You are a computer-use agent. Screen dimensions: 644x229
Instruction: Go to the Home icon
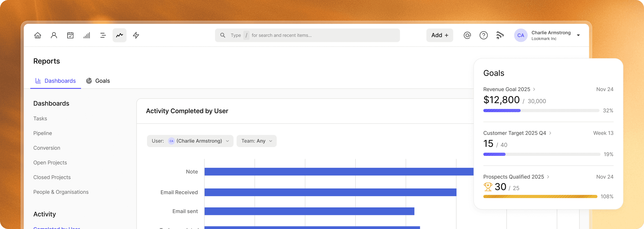pyautogui.click(x=38, y=35)
